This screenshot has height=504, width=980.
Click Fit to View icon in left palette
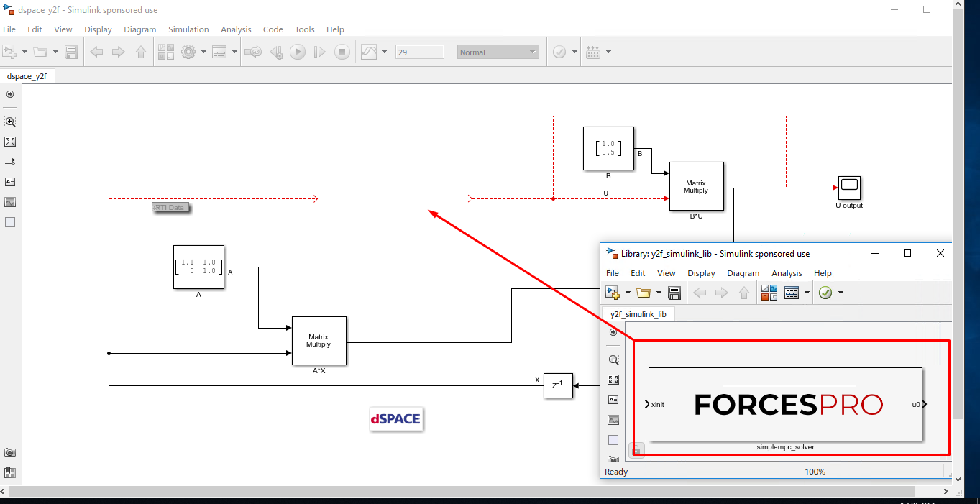coord(10,142)
